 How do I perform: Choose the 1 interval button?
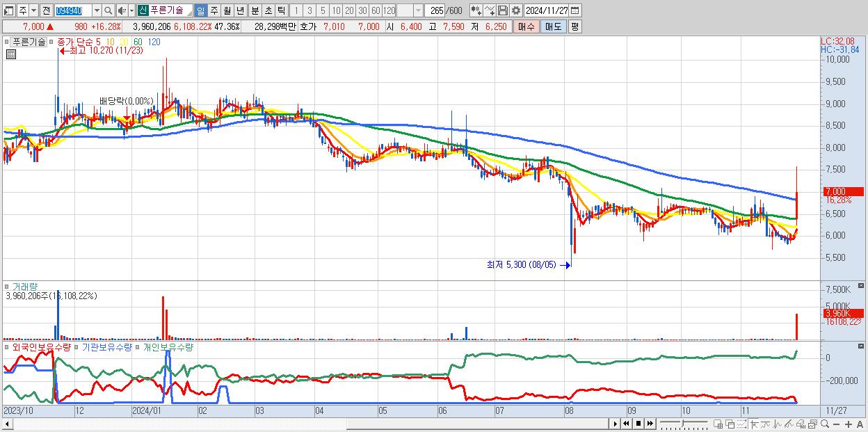[296, 10]
